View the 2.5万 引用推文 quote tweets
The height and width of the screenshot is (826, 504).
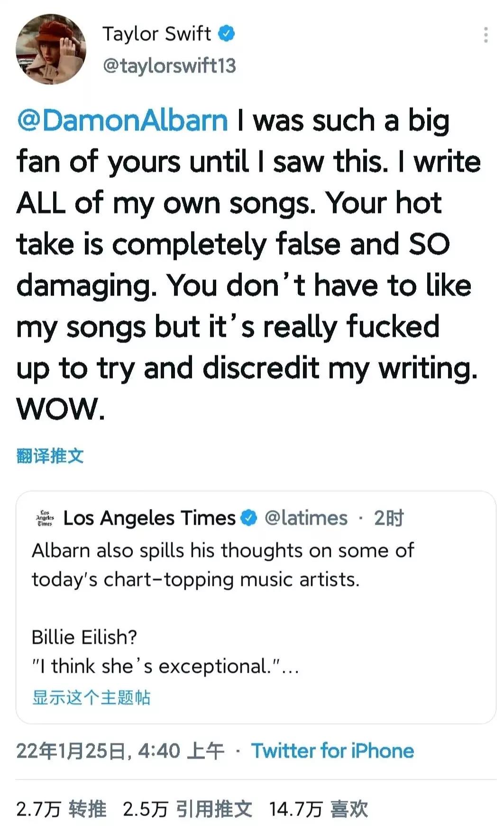tap(187, 809)
